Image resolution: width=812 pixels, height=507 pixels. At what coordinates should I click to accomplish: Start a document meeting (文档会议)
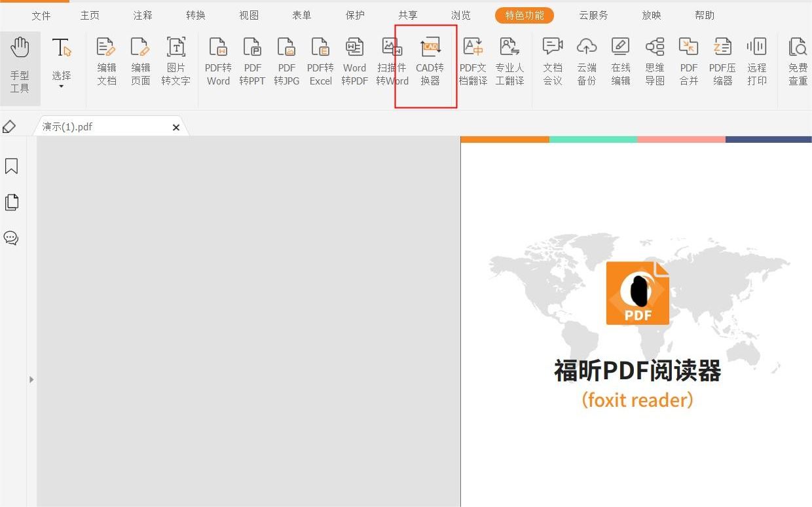(x=553, y=62)
